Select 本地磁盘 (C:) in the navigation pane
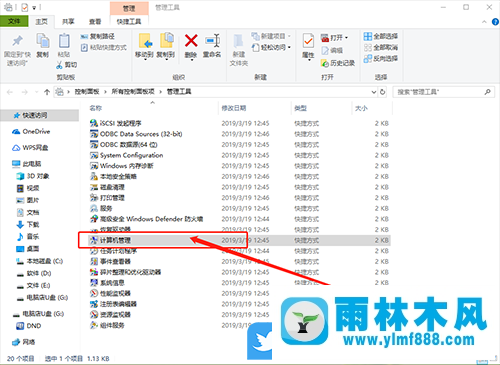The height and width of the screenshot is (365, 500). point(45,261)
